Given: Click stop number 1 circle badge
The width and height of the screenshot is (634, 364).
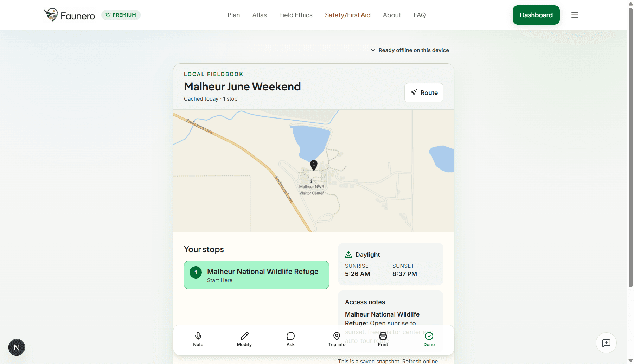Looking at the screenshot, I should pos(196,272).
